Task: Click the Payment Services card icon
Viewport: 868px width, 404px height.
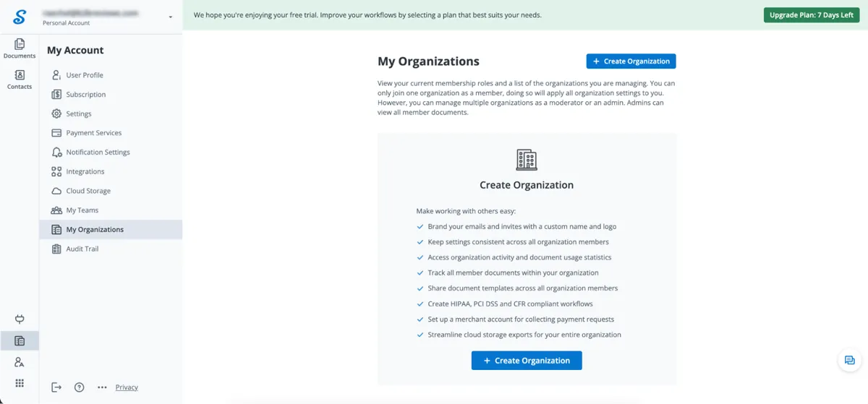Action: click(56, 133)
